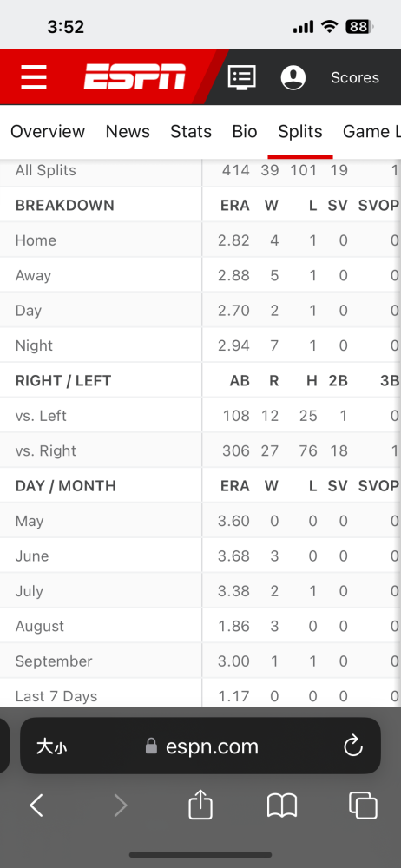401x868 pixels.
Task: Open the Bio tab
Action: coord(245,131)
